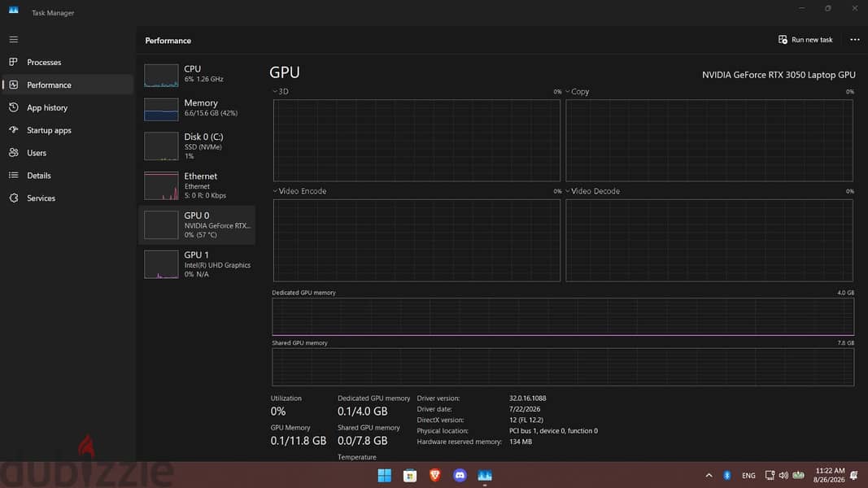Click the Run new task button

point(805,39)
